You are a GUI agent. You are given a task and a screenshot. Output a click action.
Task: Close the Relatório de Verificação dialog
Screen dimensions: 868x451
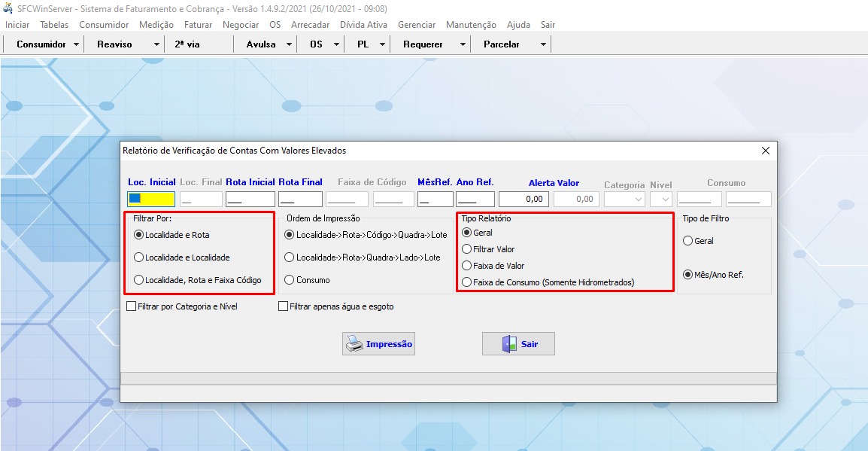765,151
